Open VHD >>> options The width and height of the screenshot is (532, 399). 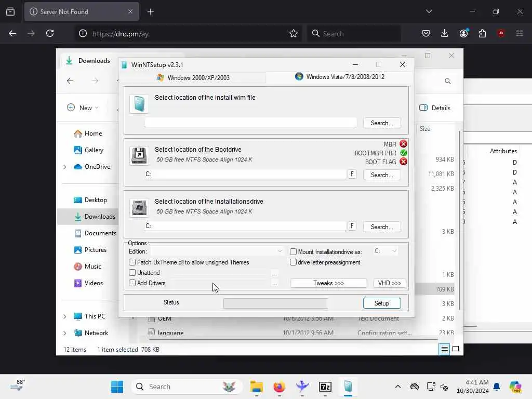pyautogui.click(x=389, y=283)
